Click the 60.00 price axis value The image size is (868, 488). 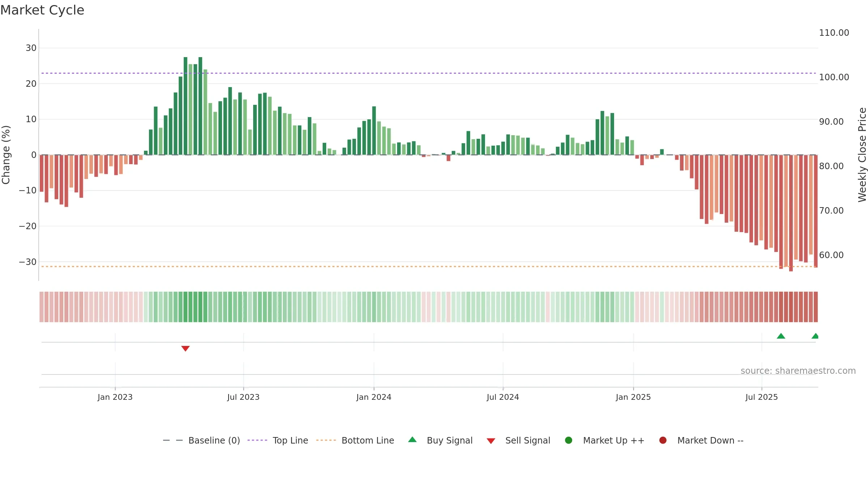pos(831,255)
